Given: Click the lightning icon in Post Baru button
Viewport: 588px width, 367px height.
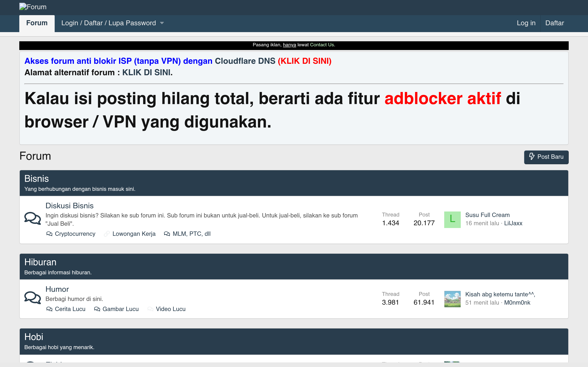Looking at the screenshot, I should [532, 157].
